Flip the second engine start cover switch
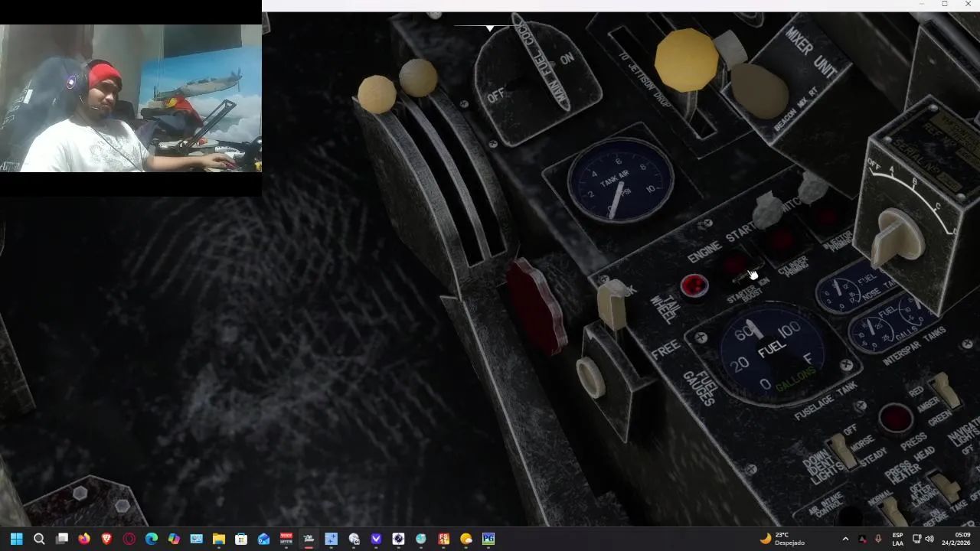This screenshot has width=980, height=551. pyautogui.click(x=812, y=187)
